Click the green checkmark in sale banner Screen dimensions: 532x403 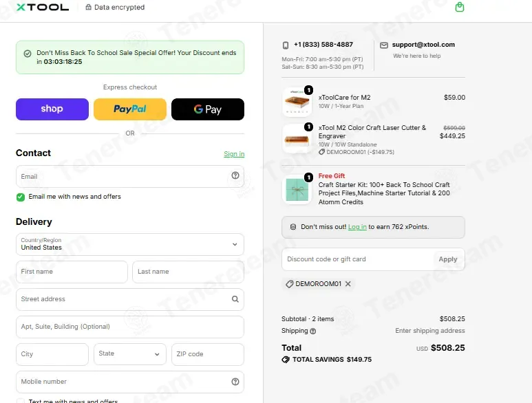pos(28,54)
